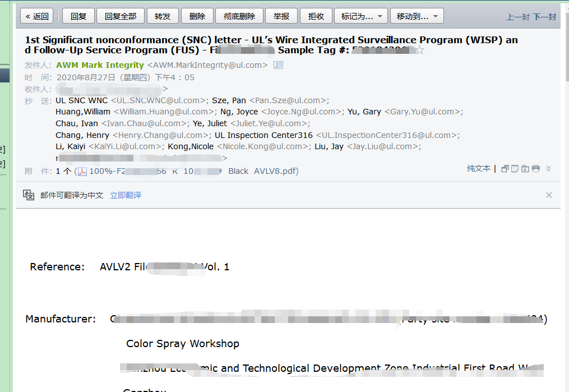Screen dimensions: 569x392
Task: Toggle the star next to subject
Action: 419,50
